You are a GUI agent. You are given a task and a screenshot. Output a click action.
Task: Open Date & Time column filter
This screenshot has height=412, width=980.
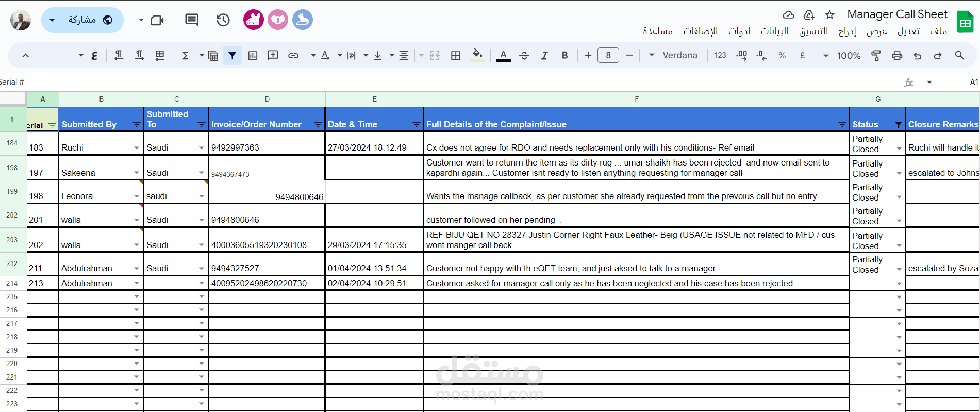point(417,125)
